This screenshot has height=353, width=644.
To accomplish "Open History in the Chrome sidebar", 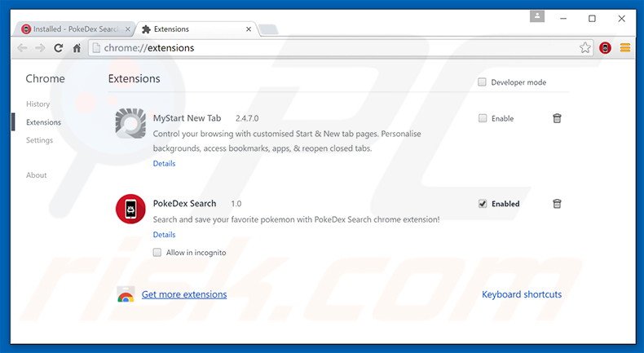I will (x=37, y=104).
